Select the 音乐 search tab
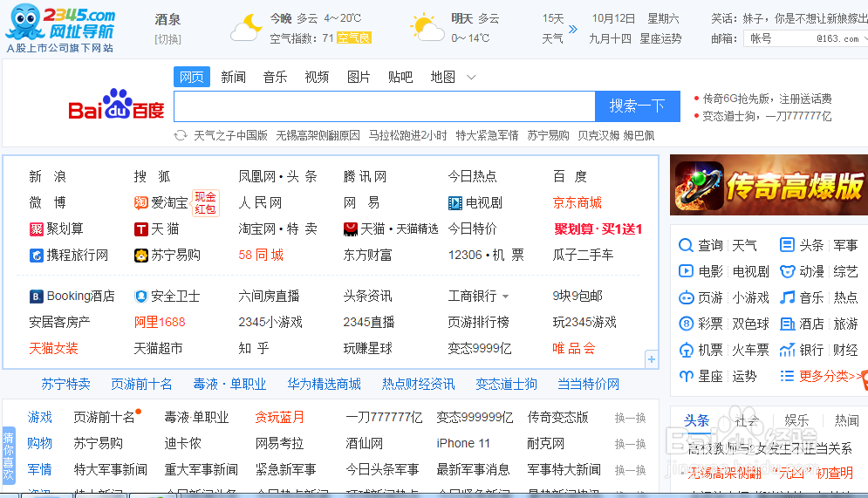868x498 pixels. pos(275,77)
